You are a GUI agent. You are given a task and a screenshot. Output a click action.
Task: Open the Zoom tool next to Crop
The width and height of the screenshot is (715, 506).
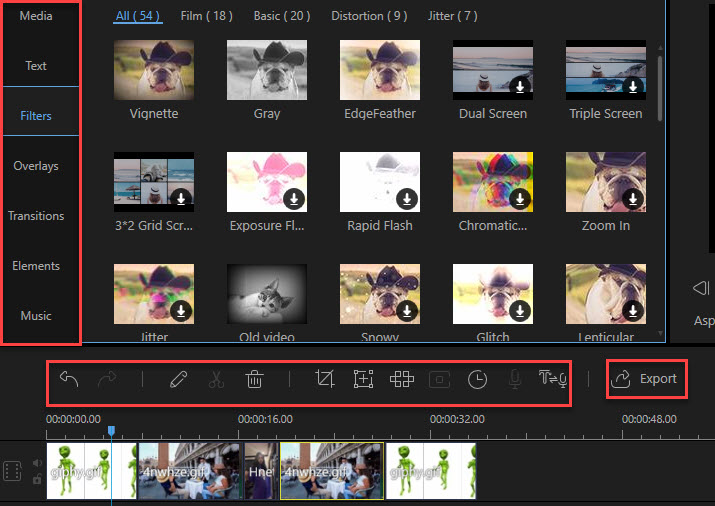tap(363, 379)
